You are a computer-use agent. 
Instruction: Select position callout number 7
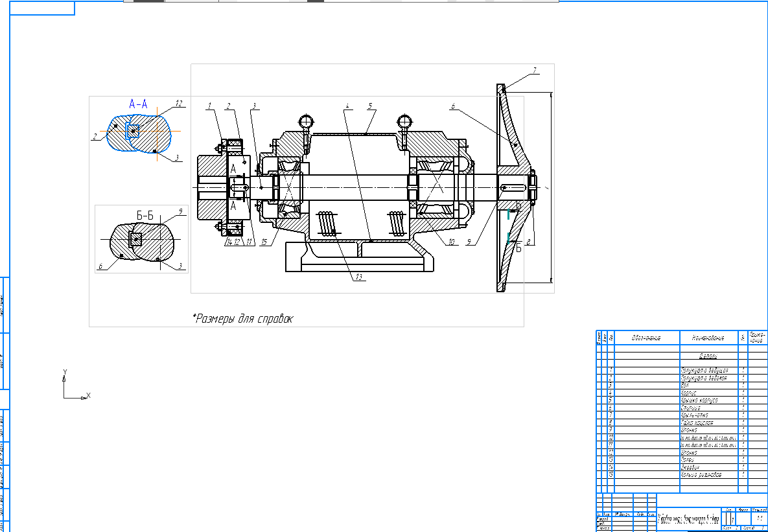pyautogui.click(x=535, y=70)
